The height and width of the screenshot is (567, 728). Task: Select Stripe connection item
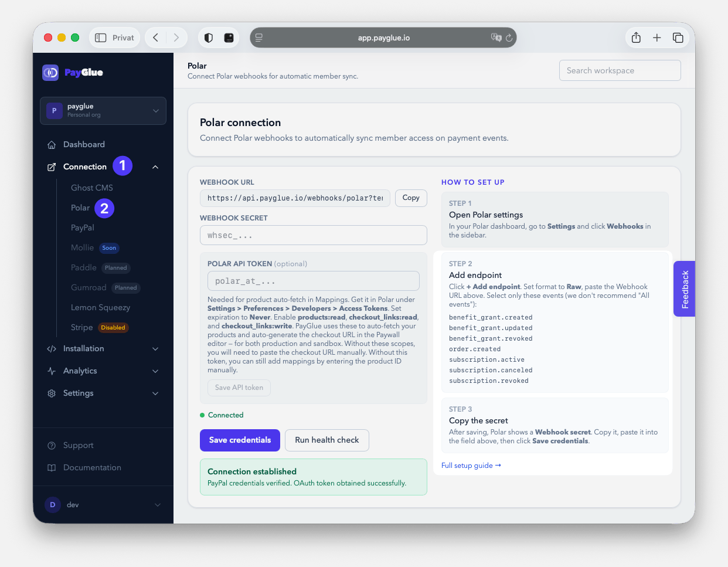[x=82, y=327]
